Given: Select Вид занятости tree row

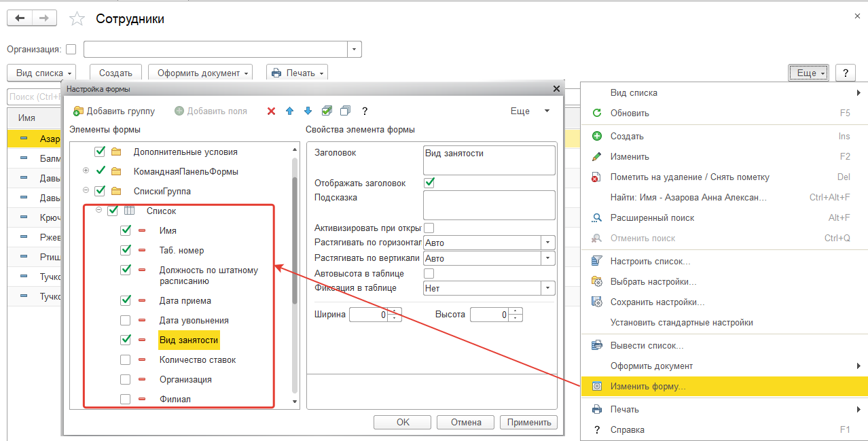Looking at the screenshot, I should 189,340.
